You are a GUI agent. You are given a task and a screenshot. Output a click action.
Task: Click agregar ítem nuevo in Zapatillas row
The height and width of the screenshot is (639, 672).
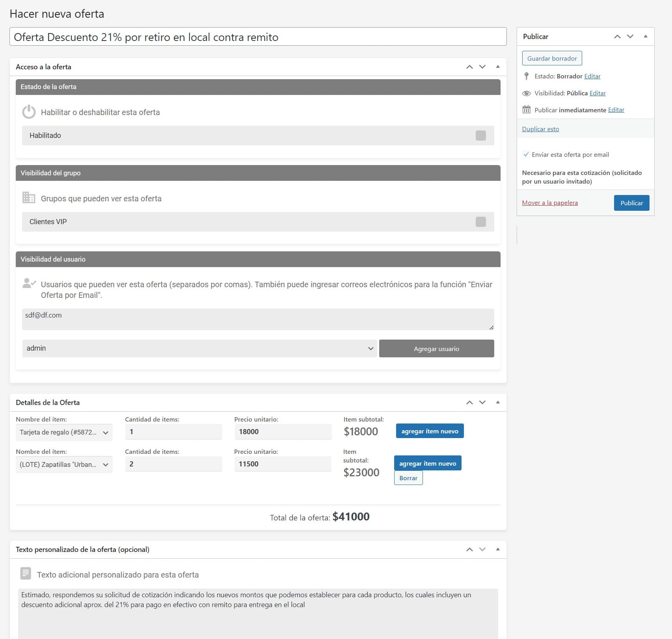[428, 463]
